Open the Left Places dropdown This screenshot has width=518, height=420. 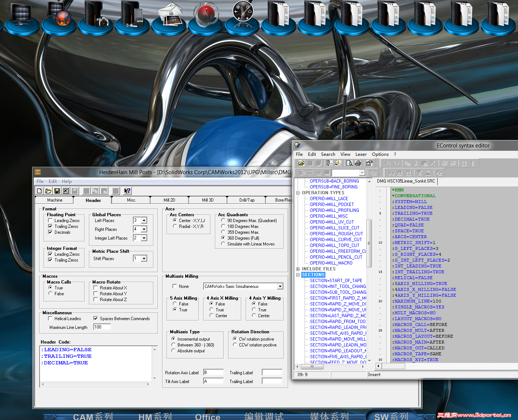tap(144, 220)
